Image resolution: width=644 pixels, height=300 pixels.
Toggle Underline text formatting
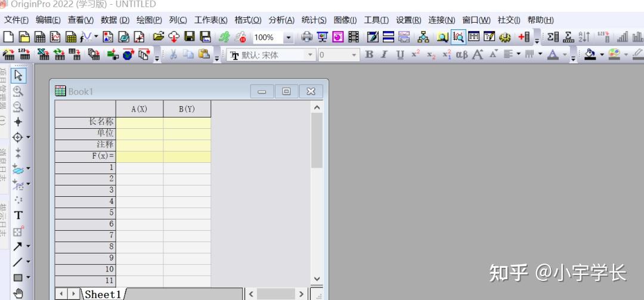(x=401, y=54)
